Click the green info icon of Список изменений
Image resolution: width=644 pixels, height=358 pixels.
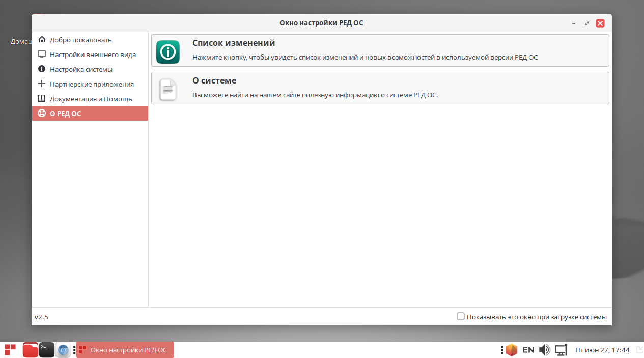(168, 51)
